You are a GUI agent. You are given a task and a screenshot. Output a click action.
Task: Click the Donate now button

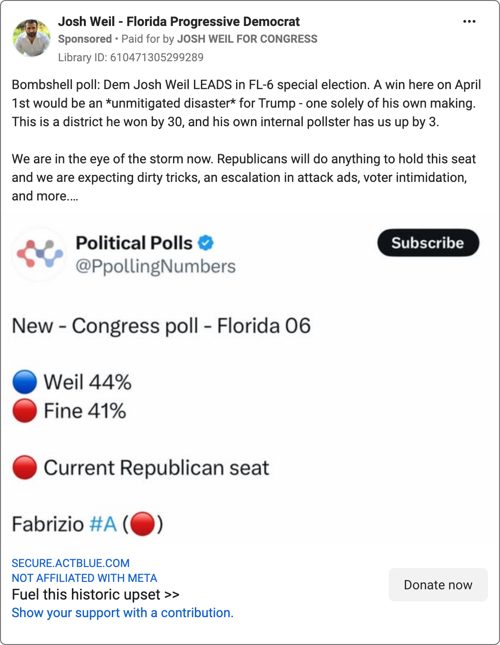coord(438,585)
